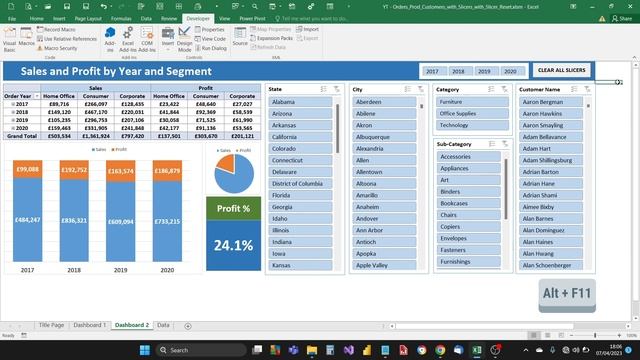Viewport: 640px width, 360px height.
Task: Open File Explorer from taskbar
Action: [312, 350]
